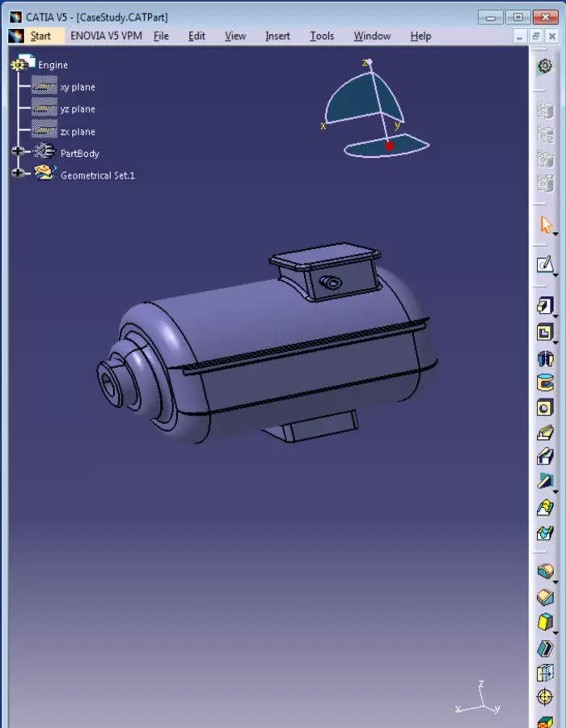Expand the Geometrical Set.1 node

[18, 173]
